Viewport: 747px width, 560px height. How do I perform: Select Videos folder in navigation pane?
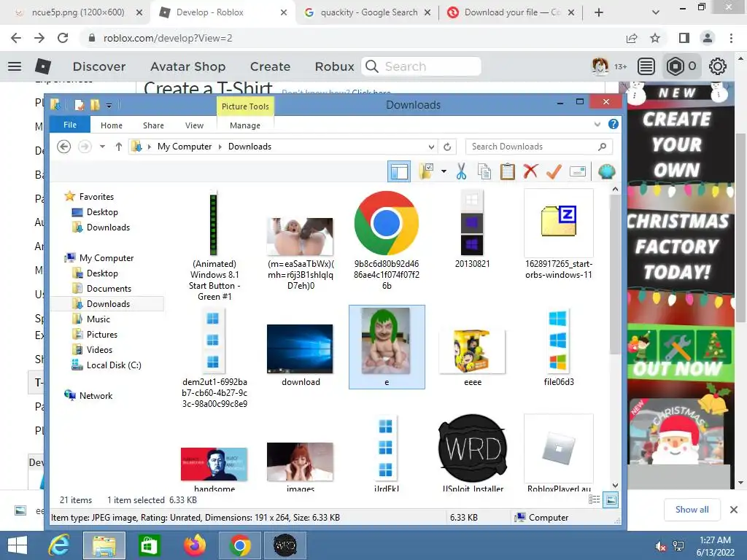click(99, 349)
